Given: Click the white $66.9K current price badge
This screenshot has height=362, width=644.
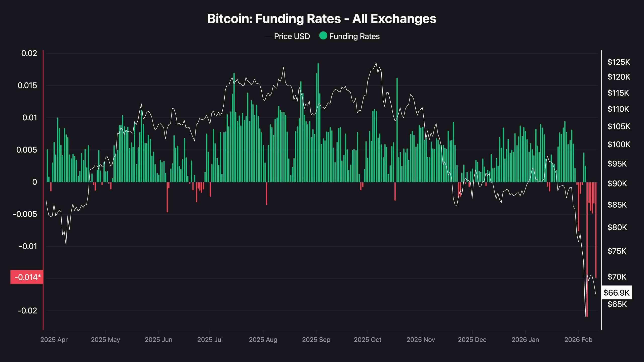Looking at the screenshot, I should click(616, 293).
